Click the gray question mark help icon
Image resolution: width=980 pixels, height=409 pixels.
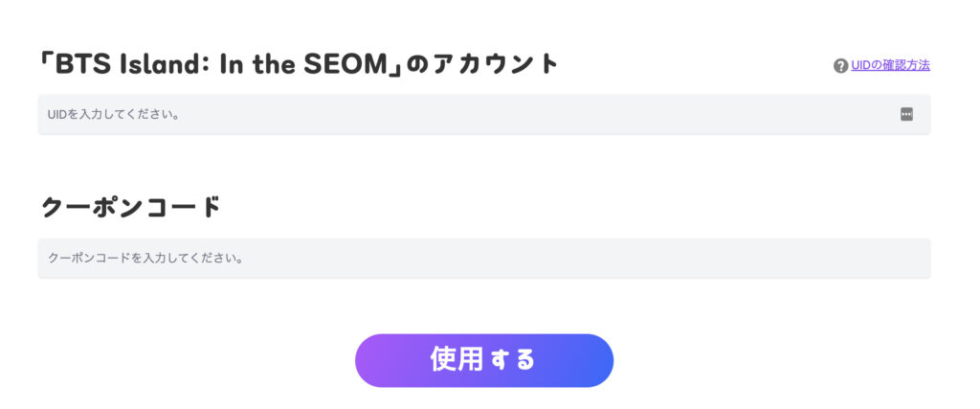point(840,66)
